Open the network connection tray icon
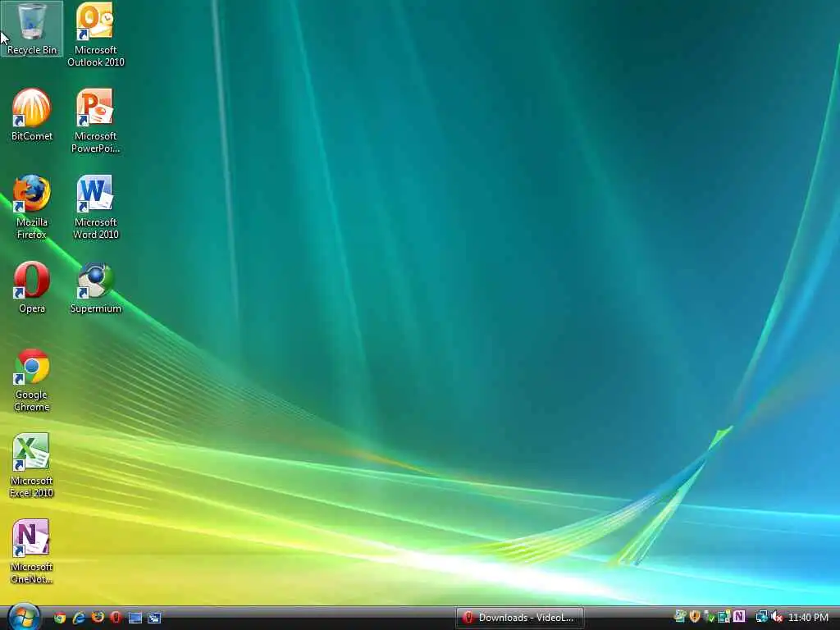This screenshot has height=630, width=840. click(761, 617)
